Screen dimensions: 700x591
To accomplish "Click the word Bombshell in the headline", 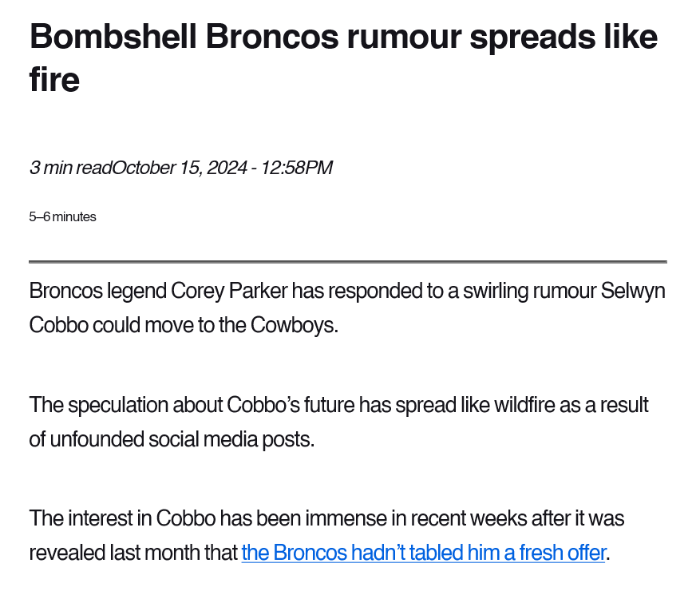I will [x=113, y=37].
